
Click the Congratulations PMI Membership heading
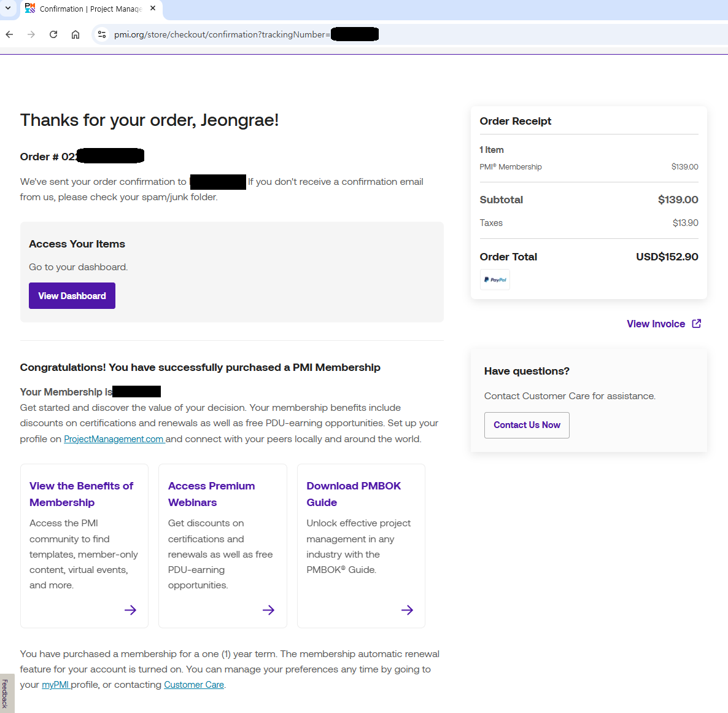(200, 367)
